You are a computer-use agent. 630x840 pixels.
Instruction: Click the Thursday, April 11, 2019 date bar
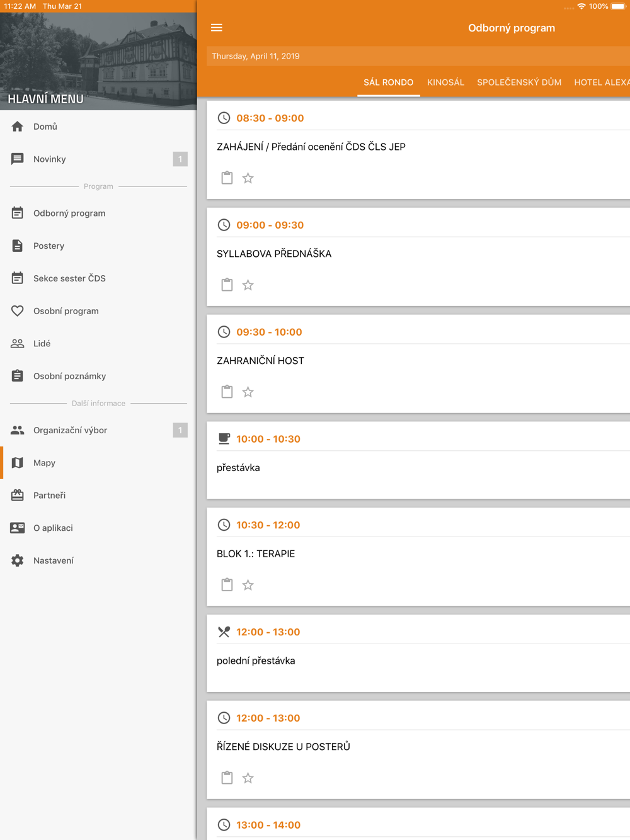tap(418, 56)
